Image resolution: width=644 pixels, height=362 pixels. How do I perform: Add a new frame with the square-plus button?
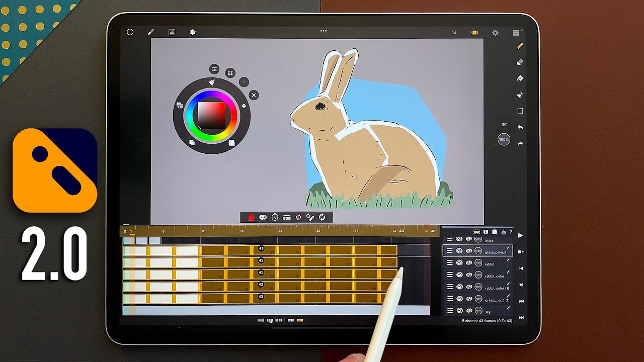521,252
